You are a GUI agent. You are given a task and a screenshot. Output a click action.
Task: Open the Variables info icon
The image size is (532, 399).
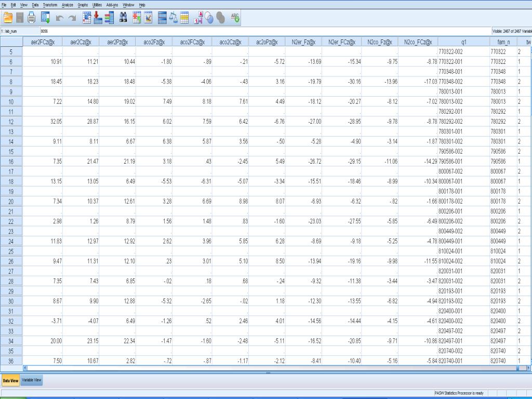tap(109, 18)
